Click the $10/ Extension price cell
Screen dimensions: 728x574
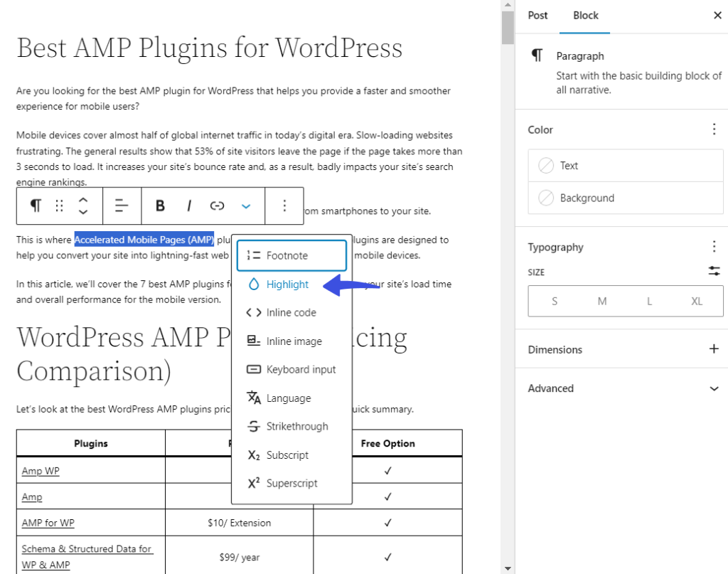pyautogui.click(x=239, y=523)
